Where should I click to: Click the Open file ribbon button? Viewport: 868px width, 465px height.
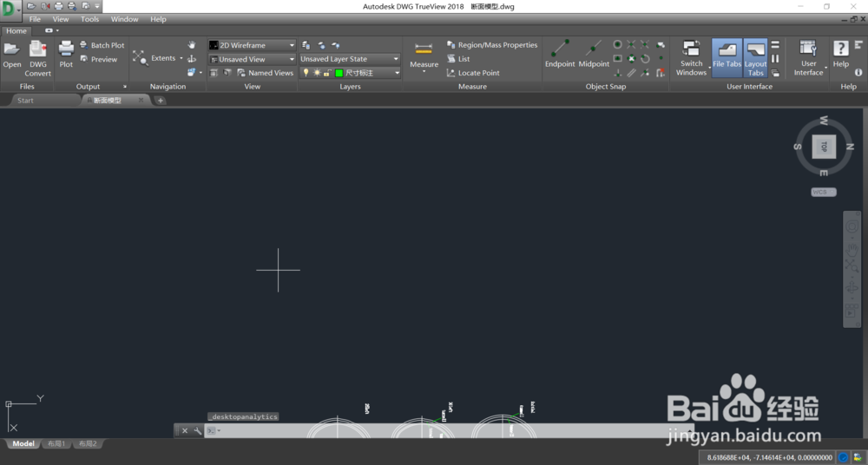[11, 56]
